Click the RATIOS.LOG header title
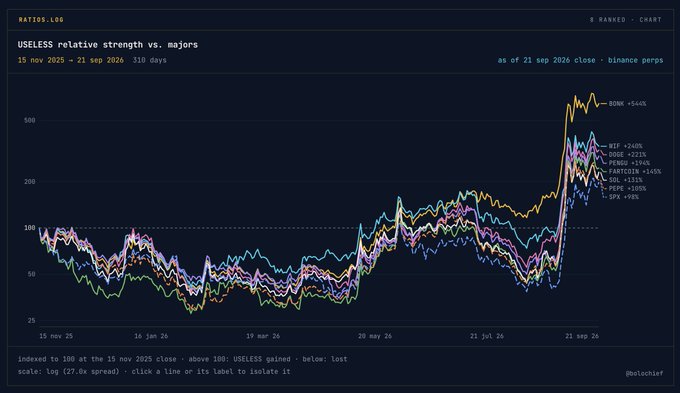Image resolution: width=680 pixels, height=393 pixels. (41, 20)
